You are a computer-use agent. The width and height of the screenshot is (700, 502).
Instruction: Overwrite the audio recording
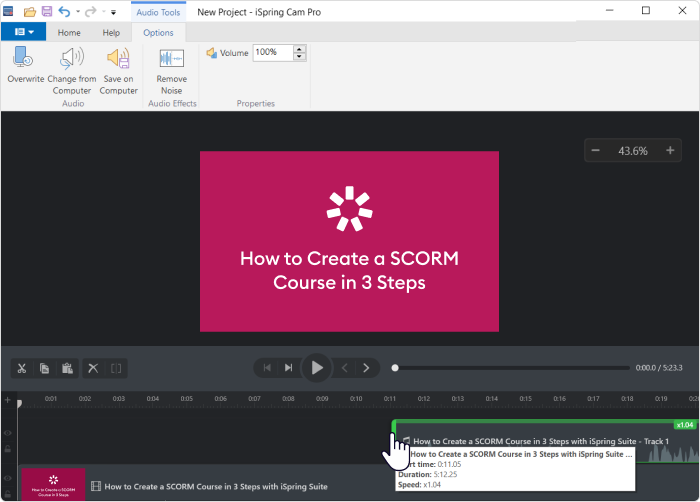[x=25, y=65]
